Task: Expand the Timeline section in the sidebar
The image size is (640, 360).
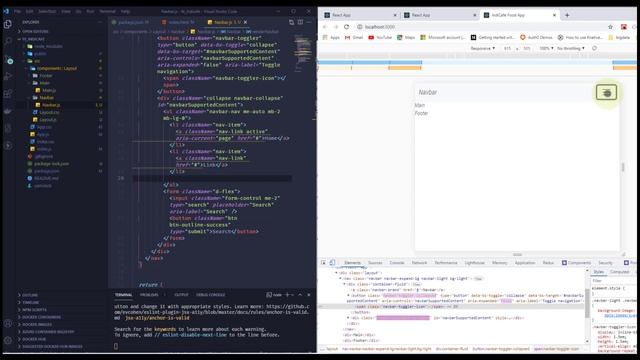Action: (x=29, y=302)
